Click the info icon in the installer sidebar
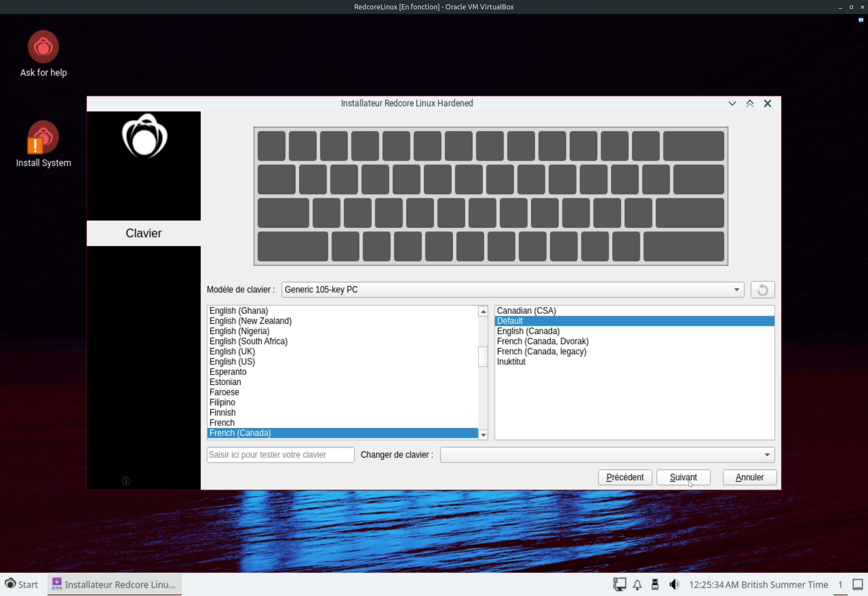Image resolution: width=868 pixels, height=596 pixels. pyautogui.click(x=126, y=481)
